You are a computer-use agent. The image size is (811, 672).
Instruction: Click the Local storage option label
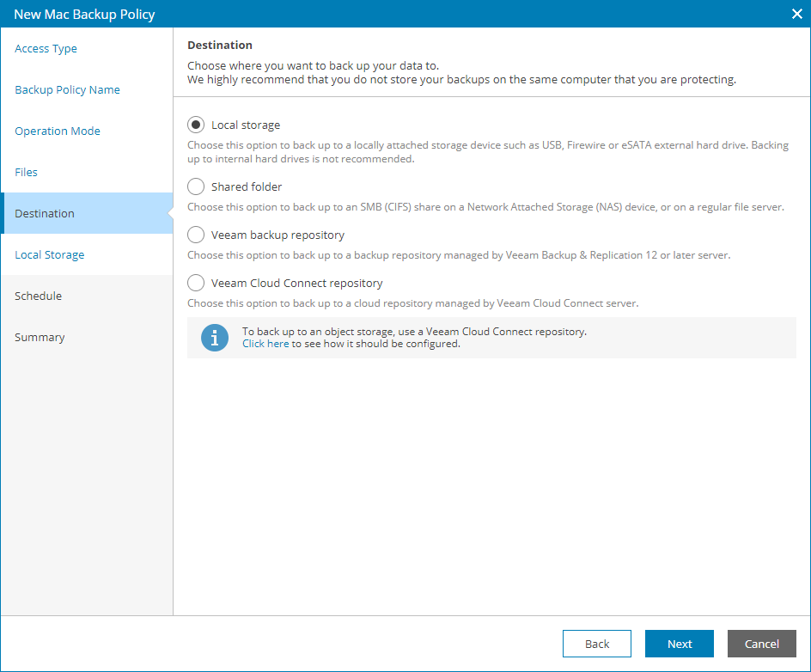pos(246,125)
